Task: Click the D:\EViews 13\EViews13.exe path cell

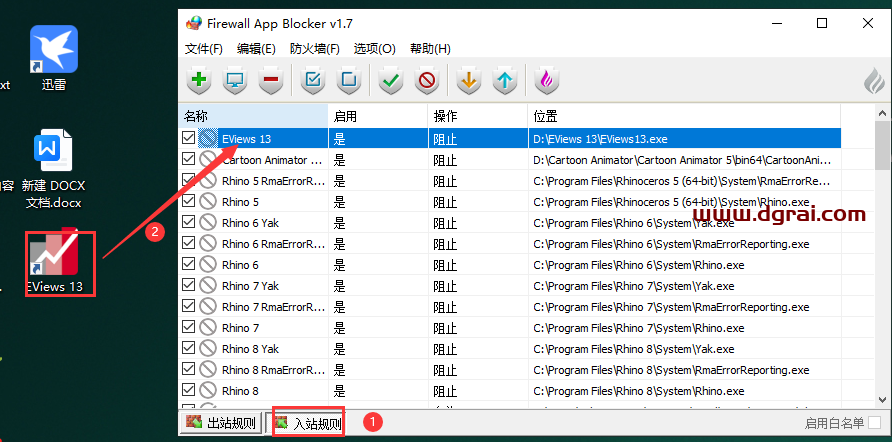Action: [600, 139]
